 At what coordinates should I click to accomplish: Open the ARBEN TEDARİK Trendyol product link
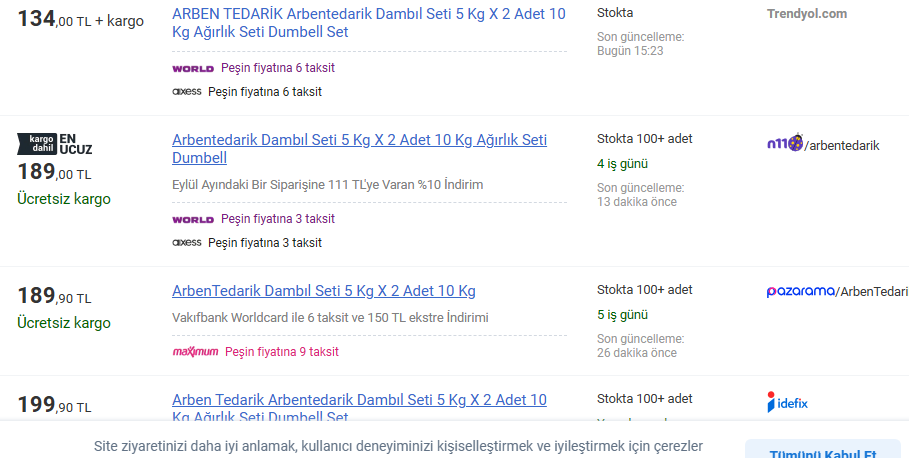tap(368, 23)
